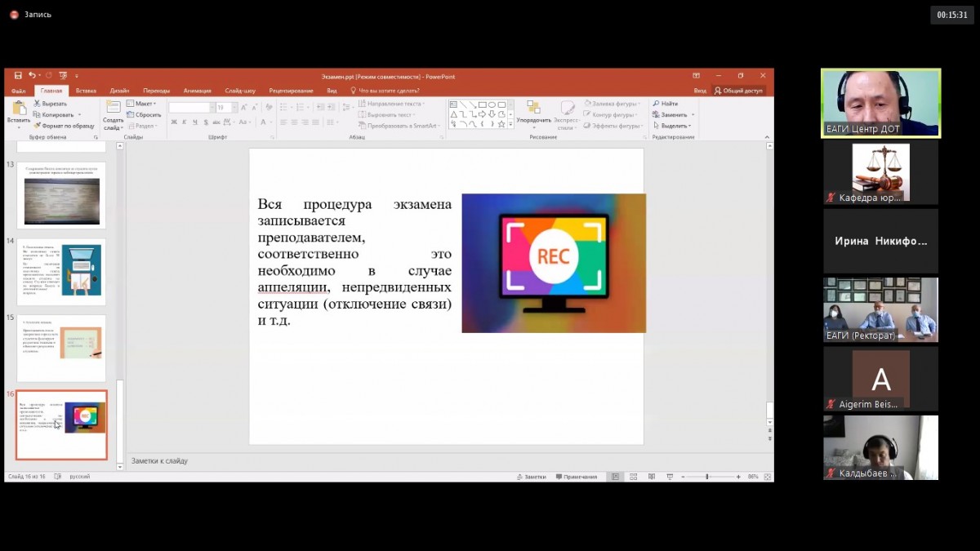The width and height of the screenshot is (980, 551).
Task: Toggle bold (Ж) formatting
Action: (174, 122)
